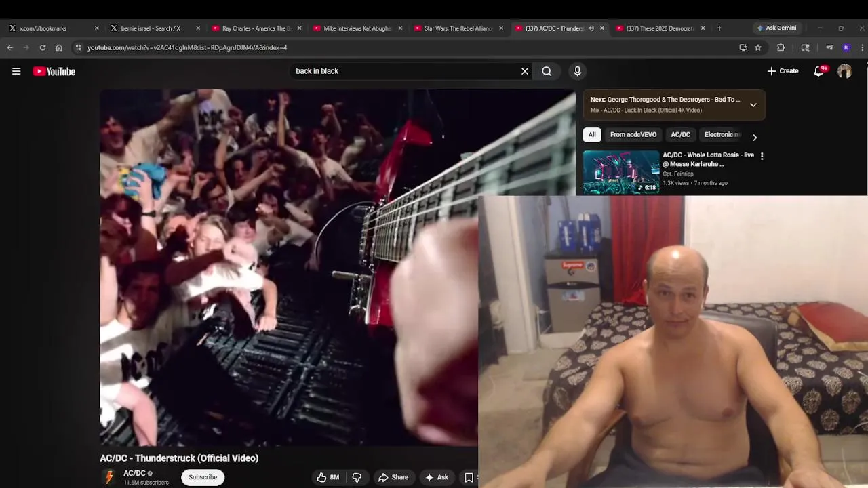Subscribe to AC/DC channel
Viewport: 868px width, 488px height.
(203, 477)
